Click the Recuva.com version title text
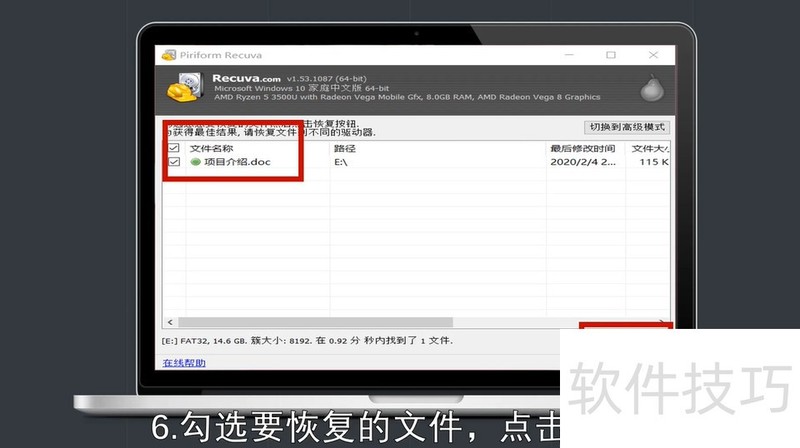The height and width of the screenshot is (448, 800). pyautogui.click(x=289, y=79)
